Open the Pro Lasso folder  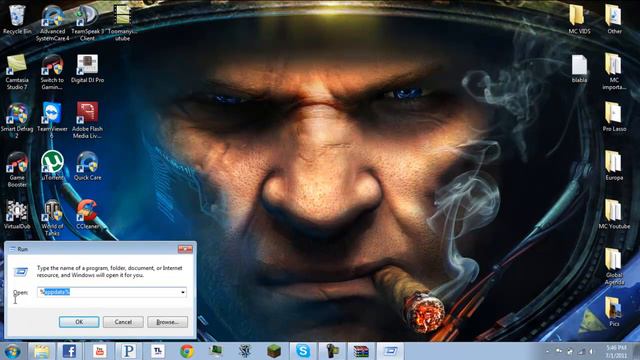click(614, 118)
